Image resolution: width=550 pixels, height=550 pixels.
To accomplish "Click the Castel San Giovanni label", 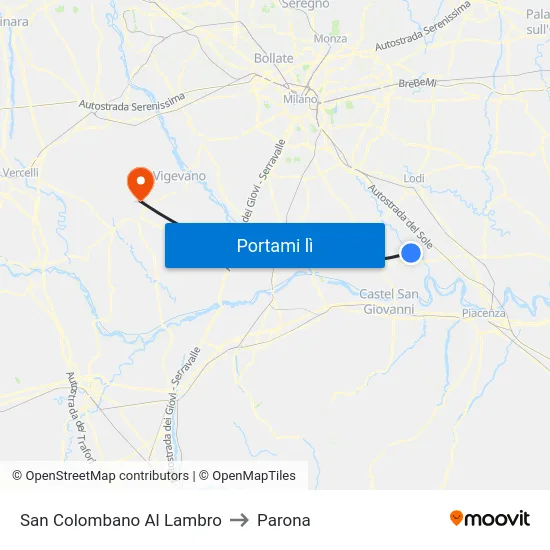I will coord(389,301).
